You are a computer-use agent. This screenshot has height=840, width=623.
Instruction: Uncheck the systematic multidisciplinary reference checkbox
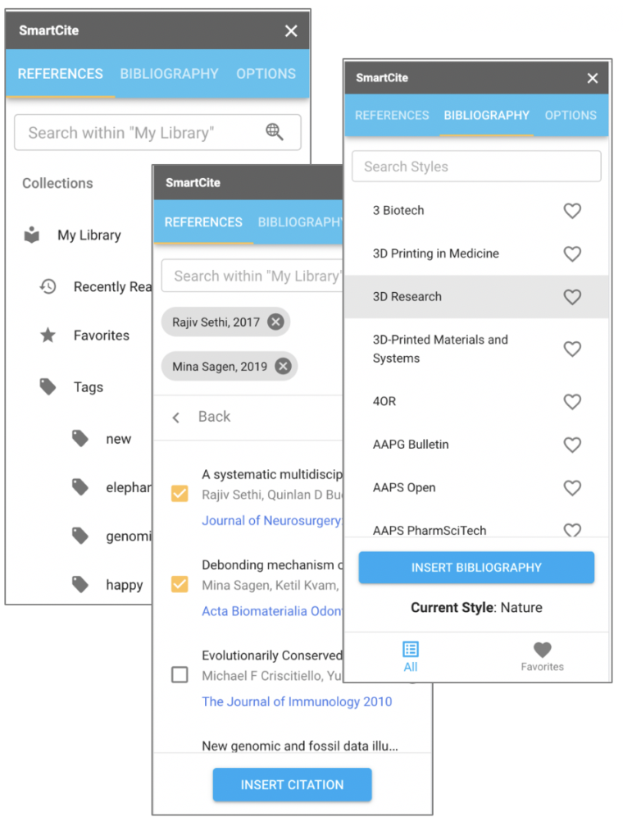[x=180, y=493]
